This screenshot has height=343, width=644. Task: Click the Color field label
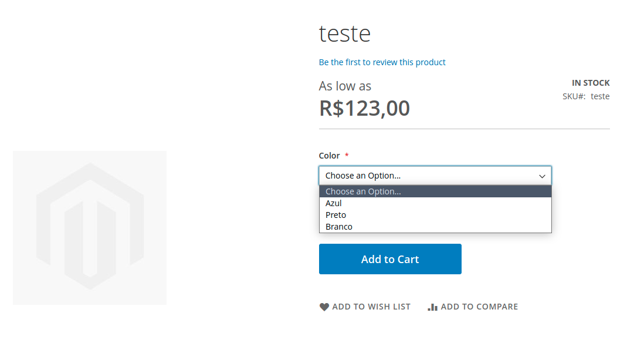[x=330, y=156]
